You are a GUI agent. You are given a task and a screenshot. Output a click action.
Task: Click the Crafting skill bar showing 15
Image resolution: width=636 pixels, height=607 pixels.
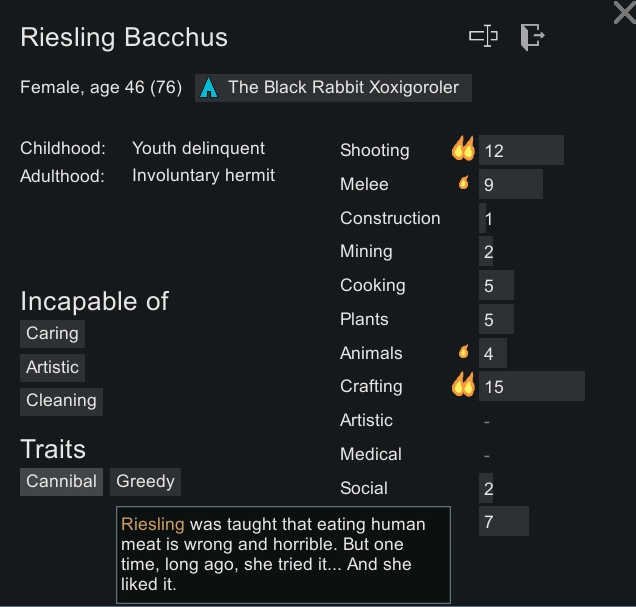(531, 386)
